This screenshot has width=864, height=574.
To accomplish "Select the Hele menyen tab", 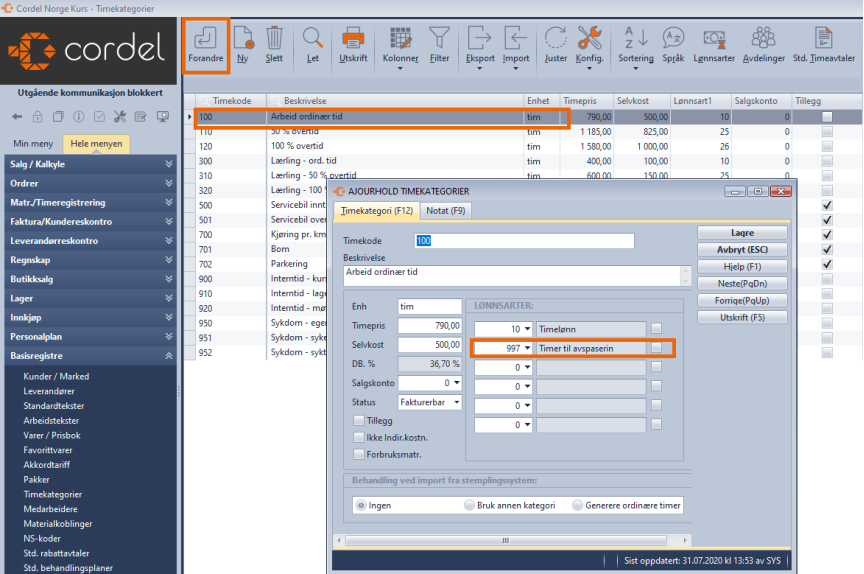I will click(96, 144).
